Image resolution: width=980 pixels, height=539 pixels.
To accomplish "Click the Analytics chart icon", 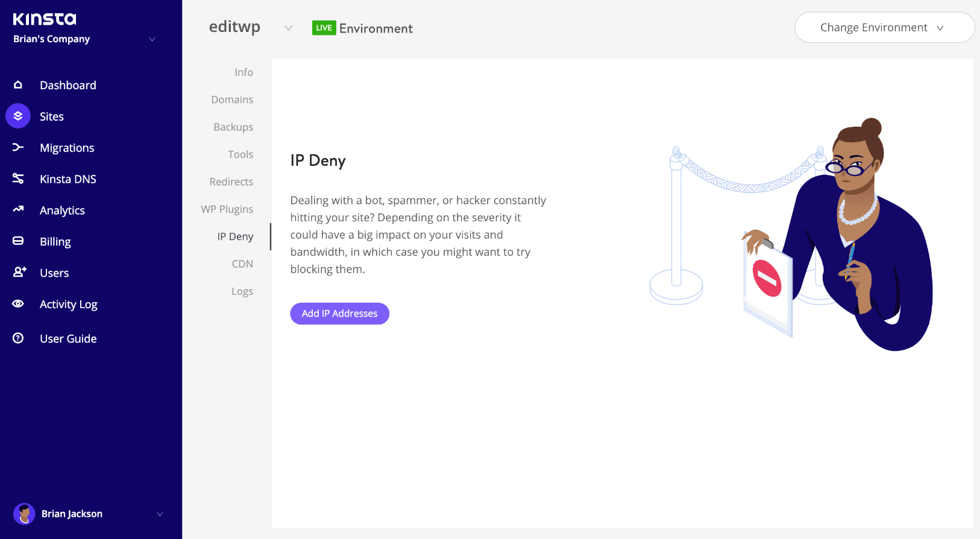I will (x=18, y=209).
